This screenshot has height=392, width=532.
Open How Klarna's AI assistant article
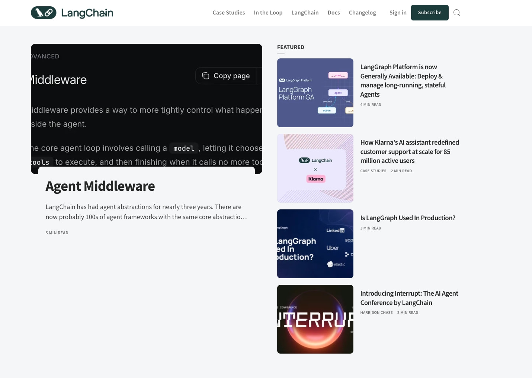[410, 151]
